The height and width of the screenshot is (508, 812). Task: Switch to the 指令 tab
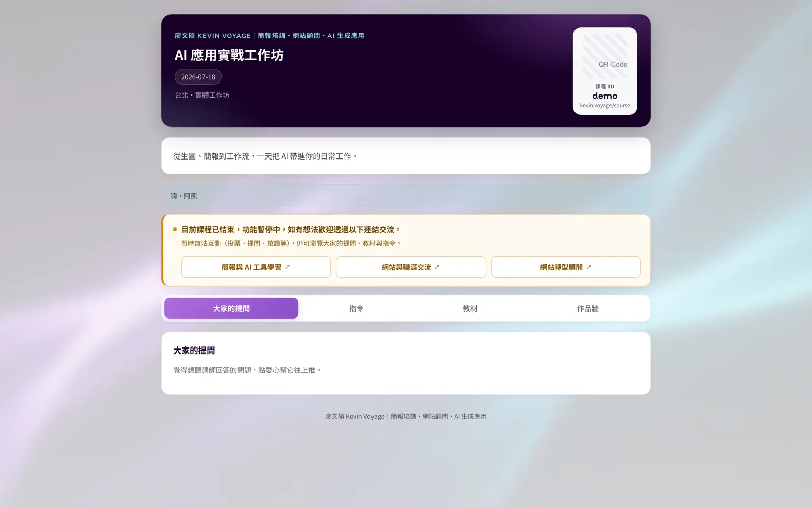[x=356, y=308]
